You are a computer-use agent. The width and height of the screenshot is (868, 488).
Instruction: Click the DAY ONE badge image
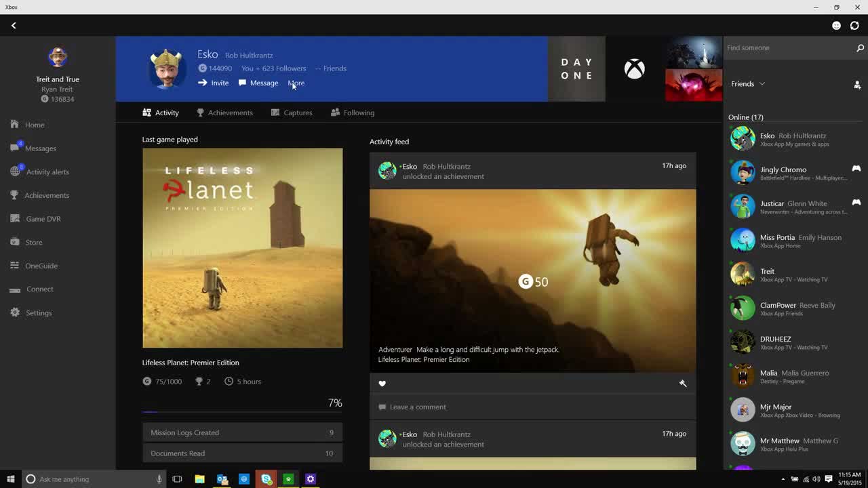[x=576, y=68]
